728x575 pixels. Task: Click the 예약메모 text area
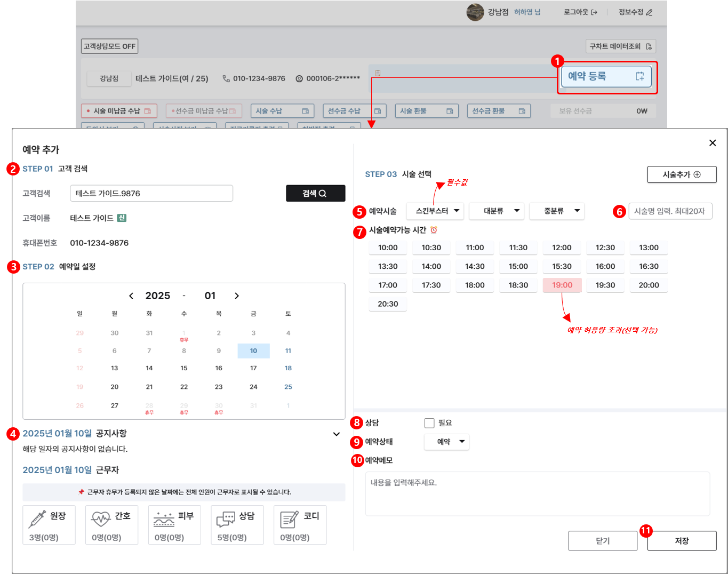point(538,494)
